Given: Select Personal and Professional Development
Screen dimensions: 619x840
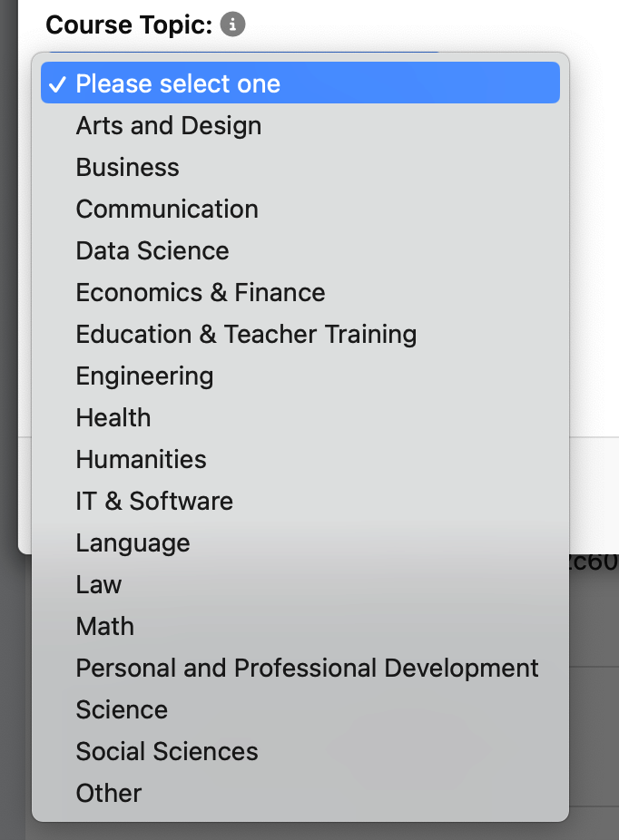Looking at the screenshot, I should pos(300,668).
